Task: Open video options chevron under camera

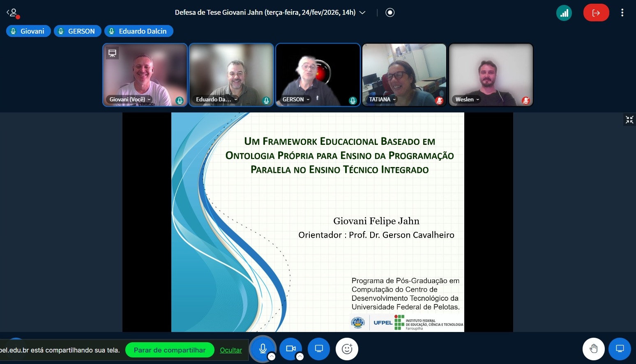Action: pos(300,357)
